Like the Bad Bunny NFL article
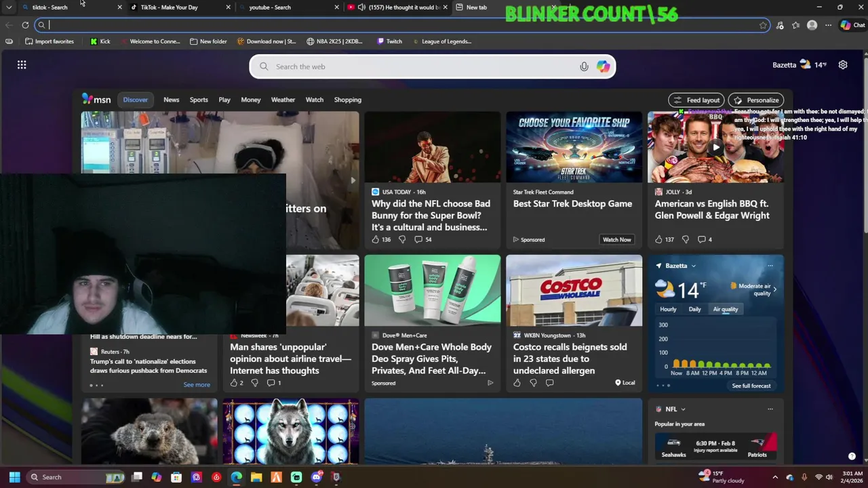 point(376,239)
